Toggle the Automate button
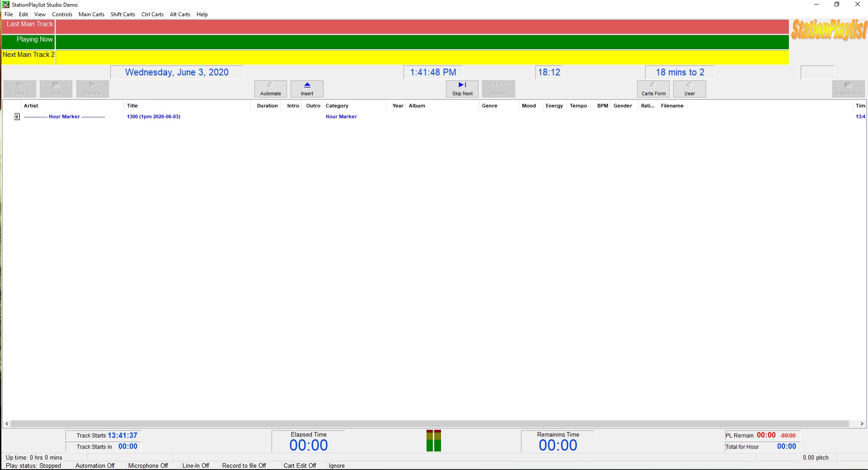The width and height of the screenshot is (868, 470). point(271,89)
